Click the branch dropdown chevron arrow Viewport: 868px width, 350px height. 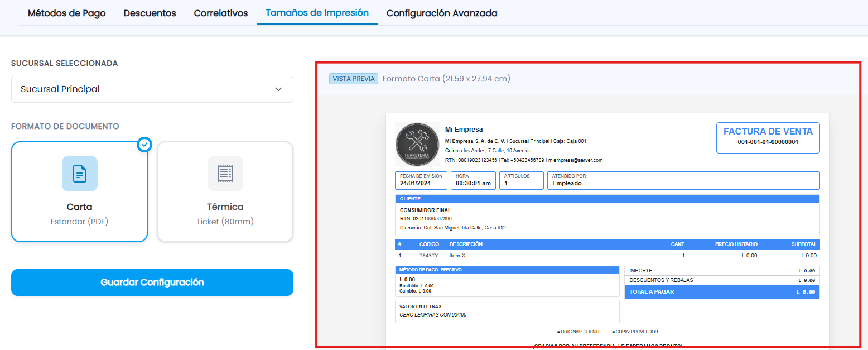pyautogui.click(x=278, y=89)
